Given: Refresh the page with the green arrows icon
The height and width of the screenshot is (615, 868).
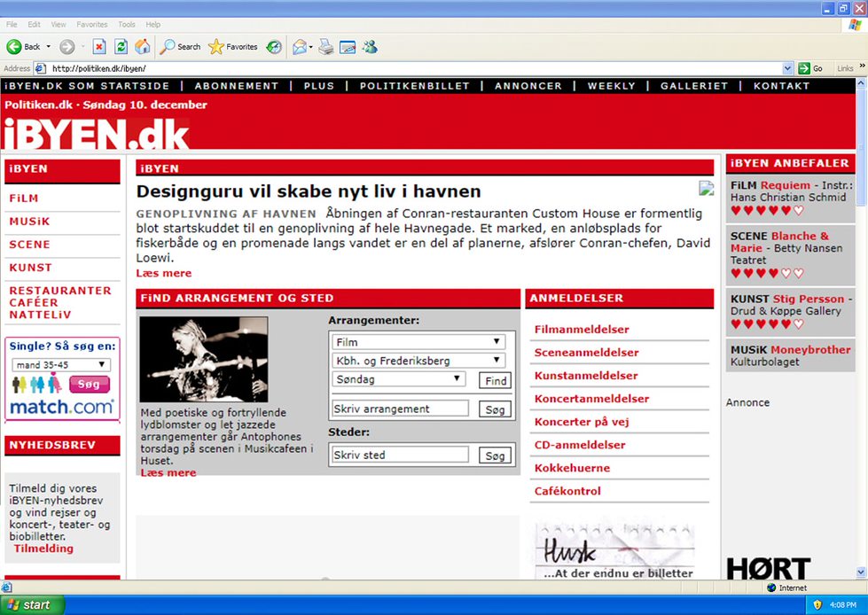Looking at the screenshot, I should pyautogui.click(x=121, y=47).
